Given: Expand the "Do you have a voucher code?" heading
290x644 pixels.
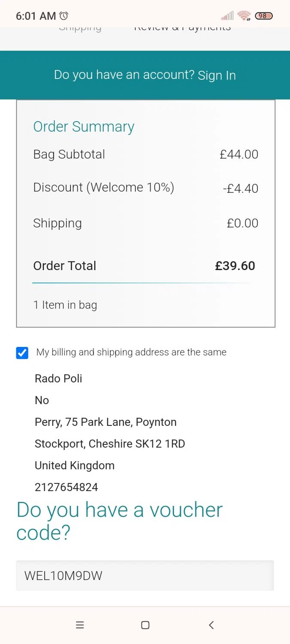Looking at the screenshot, I should 119,521.
